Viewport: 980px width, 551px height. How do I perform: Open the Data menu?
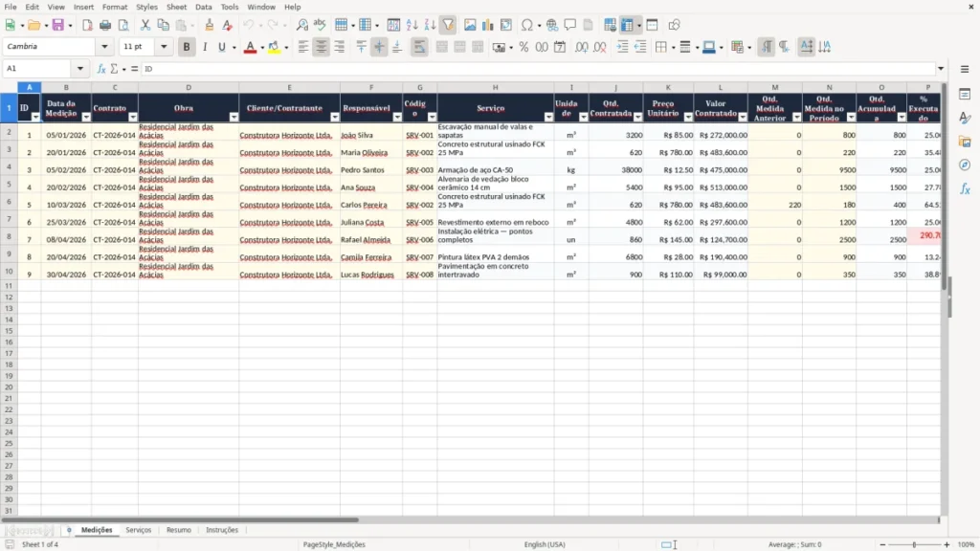[x=203, y=7]
